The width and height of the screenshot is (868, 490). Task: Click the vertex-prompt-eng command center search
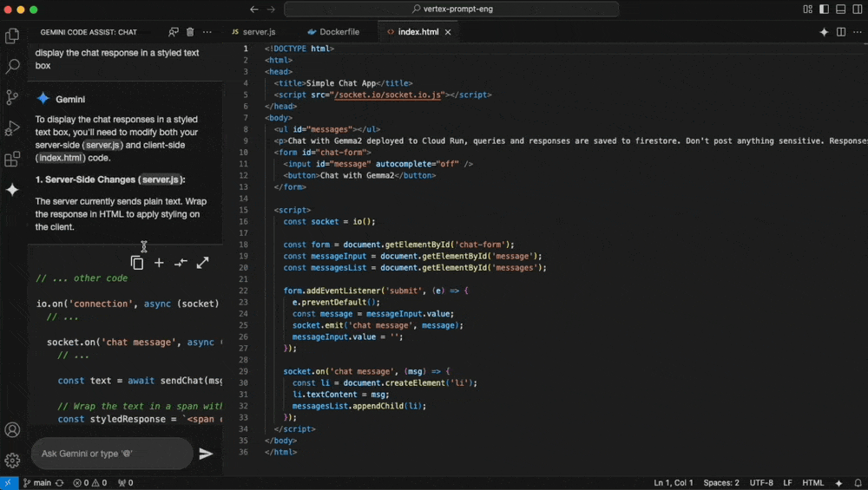pos(451,9)
